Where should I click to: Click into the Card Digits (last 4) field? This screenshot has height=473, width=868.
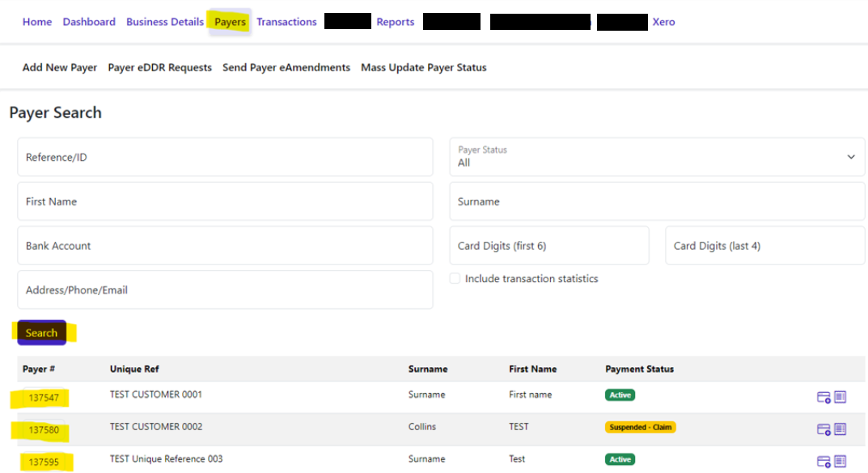(764, 246)
